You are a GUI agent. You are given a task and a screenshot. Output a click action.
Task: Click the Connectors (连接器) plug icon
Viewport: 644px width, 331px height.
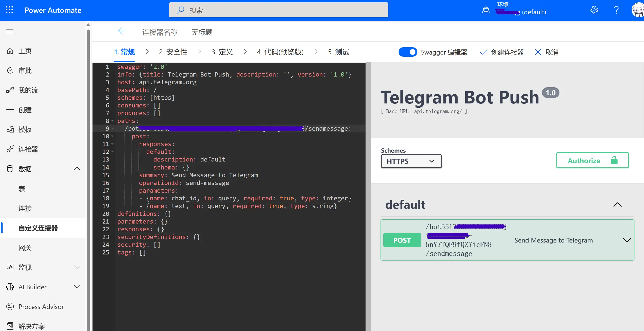[x=10, y=149]
